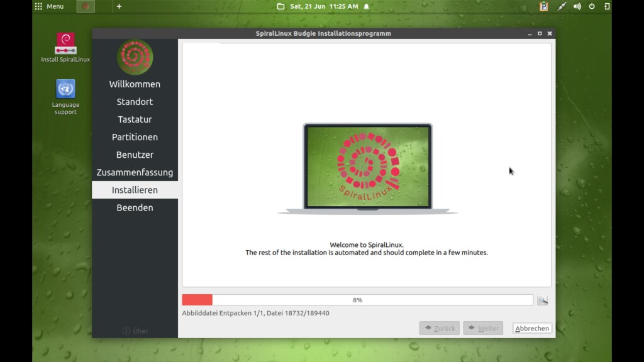Open volume speaker icon
This screenshot has width=644, height=362.
pyautogui.click(x=577, y=6)
